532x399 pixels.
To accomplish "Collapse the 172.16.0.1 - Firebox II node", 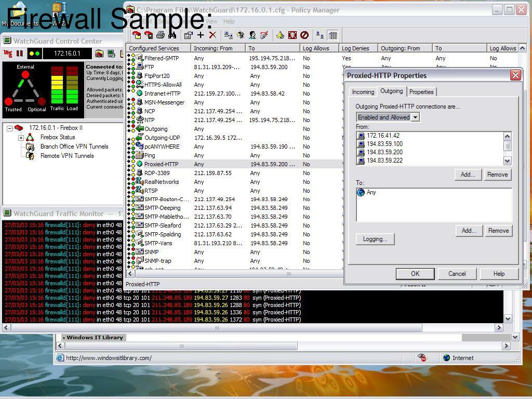I will point(10,128).
